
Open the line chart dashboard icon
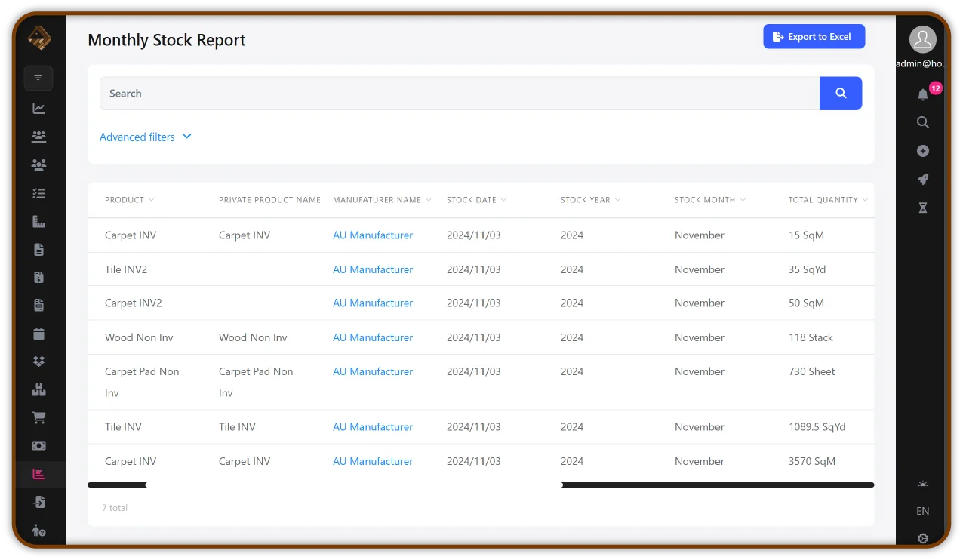(x=39, y=109)
